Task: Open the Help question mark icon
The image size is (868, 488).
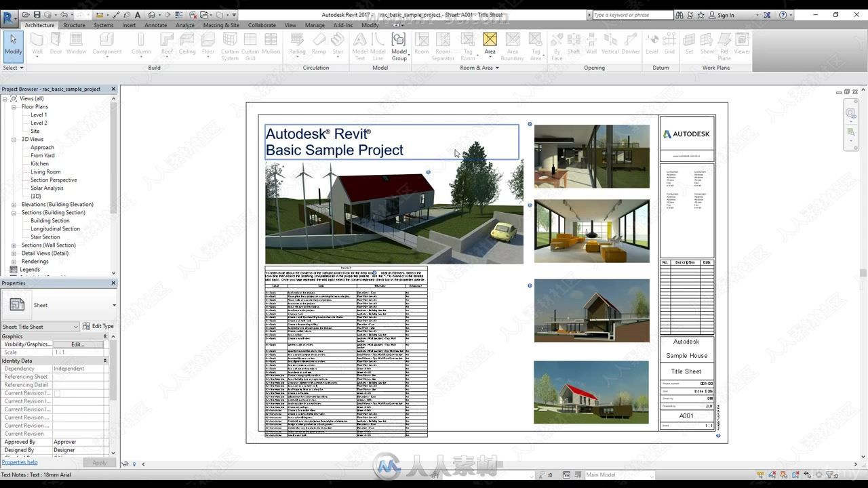Action: point(783,14)
